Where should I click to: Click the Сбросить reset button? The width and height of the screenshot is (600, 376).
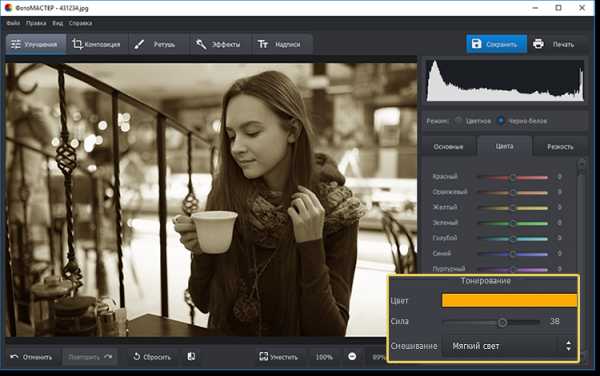pyautogui.click(x=152, y=357)
